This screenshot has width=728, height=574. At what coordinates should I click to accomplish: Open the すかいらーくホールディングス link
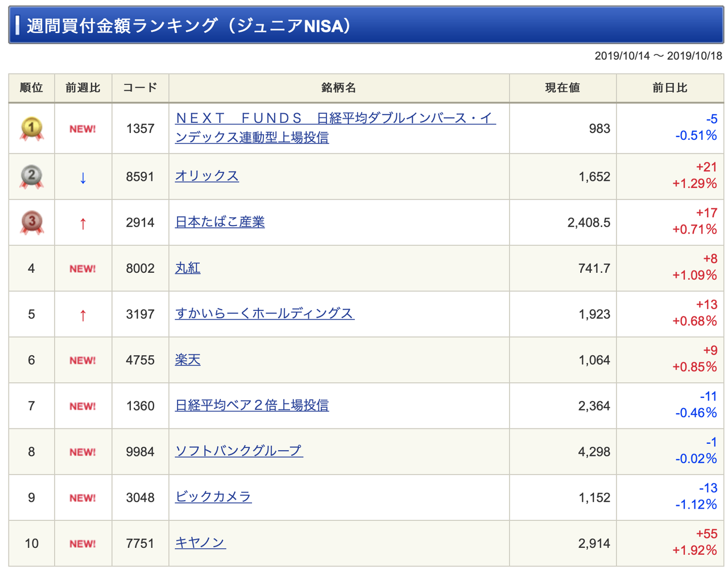[264, 314]
